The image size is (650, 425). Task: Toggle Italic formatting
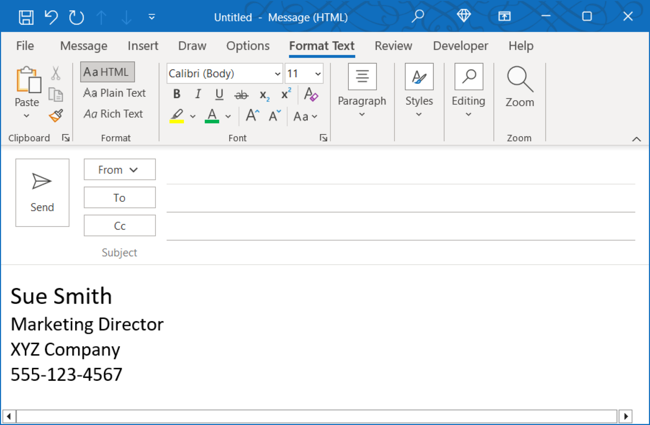click(x=198, y=95)
